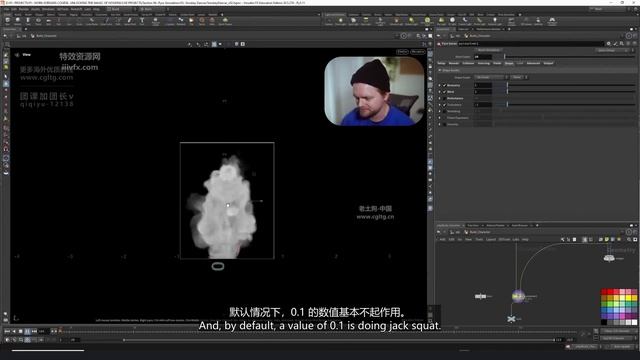Image resolution: width=640 pixels, height=360 pixels.
Task: Open the Shape Control dropdown
Action: (x=491, y=77)
